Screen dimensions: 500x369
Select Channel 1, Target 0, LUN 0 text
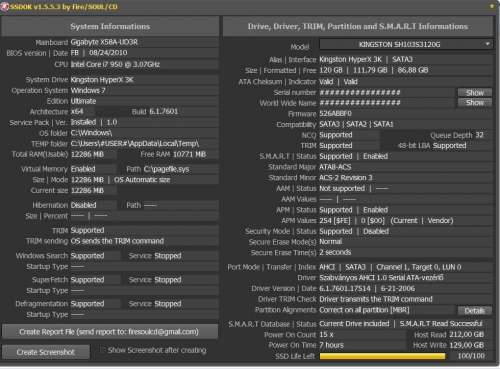click(419, 267)
